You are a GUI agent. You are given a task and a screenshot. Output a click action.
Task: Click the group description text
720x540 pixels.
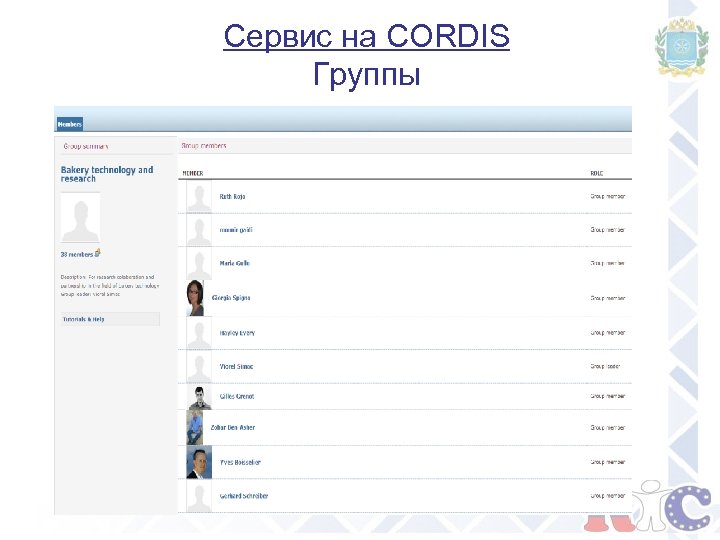coord(110,286)
